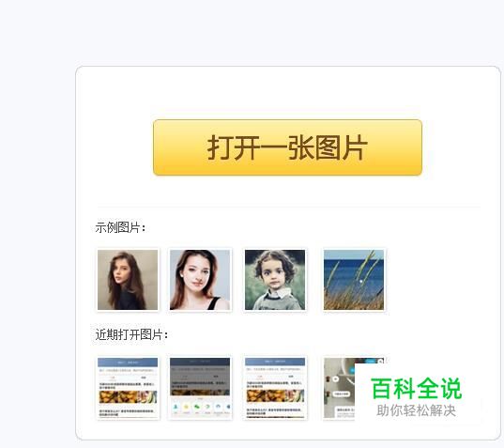Click the blue tag at top of fourth recent thumbnail
This screenshot has height=448, width=504.
tap(372, 361)
